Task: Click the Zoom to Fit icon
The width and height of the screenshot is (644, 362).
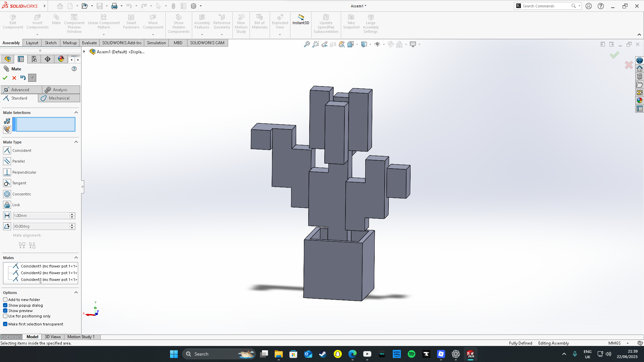Action: coord(307,44)
